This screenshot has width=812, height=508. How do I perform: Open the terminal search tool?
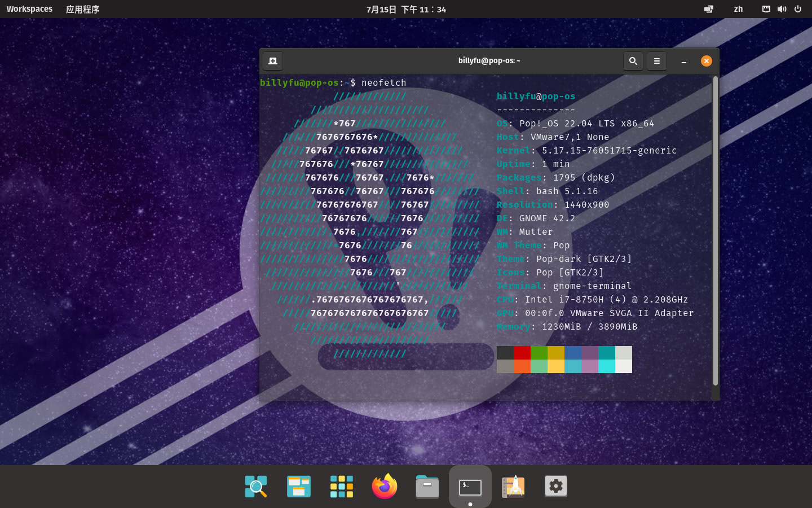tap(633, 61)
